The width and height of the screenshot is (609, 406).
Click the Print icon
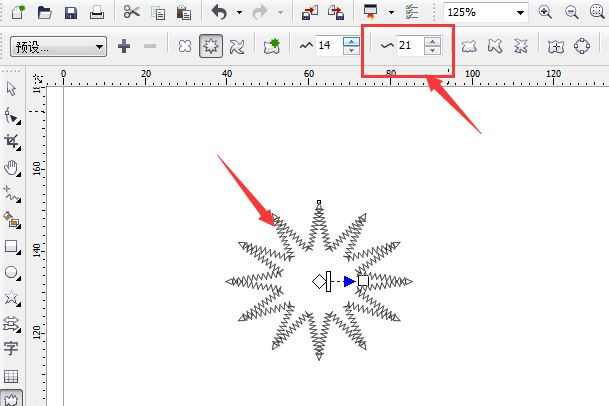[97, 13]
